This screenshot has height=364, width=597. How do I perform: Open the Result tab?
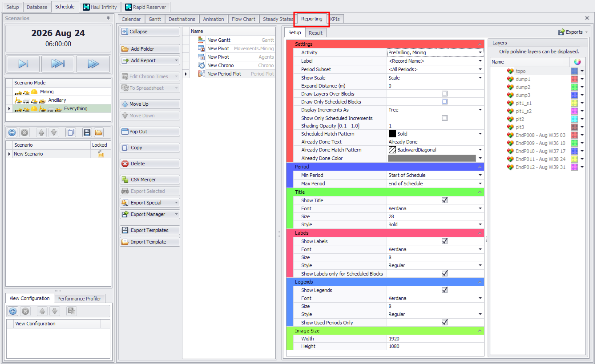pos(315,33)
